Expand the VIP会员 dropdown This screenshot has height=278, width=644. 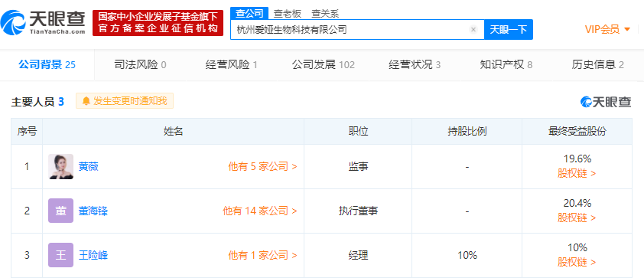[607, 29]
